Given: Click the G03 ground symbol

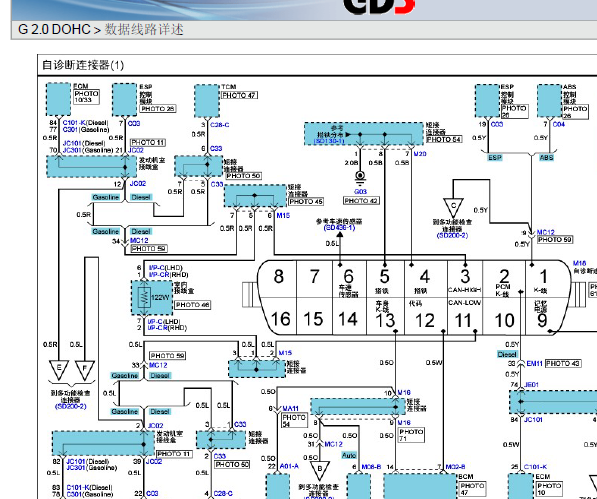Looking at the screenshot, I should [360, 178].
